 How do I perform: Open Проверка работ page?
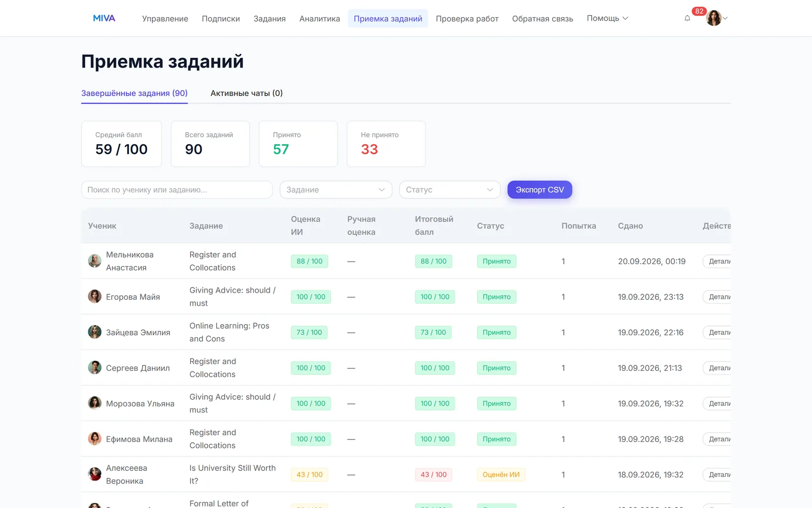pyautogui.click(x=467, y=19)
